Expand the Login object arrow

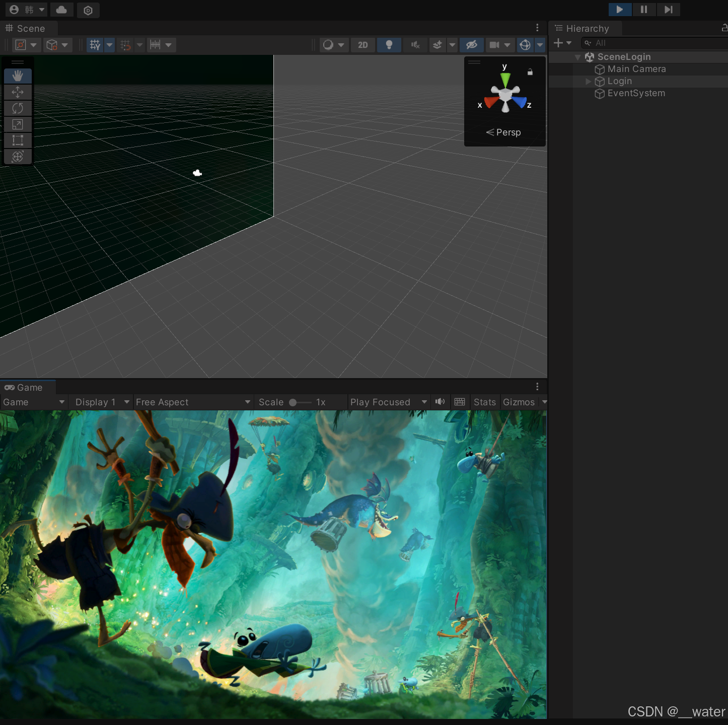tap(588, 82)
